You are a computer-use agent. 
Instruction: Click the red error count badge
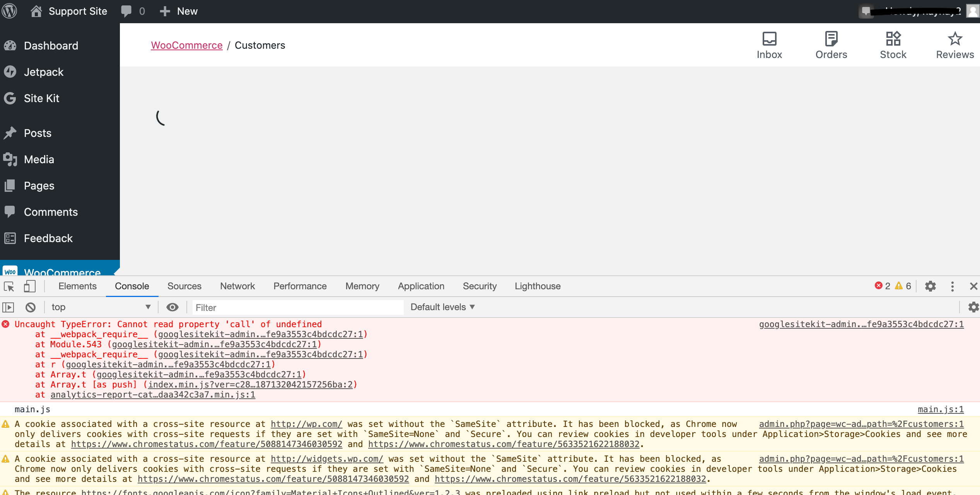coord(883,286)
